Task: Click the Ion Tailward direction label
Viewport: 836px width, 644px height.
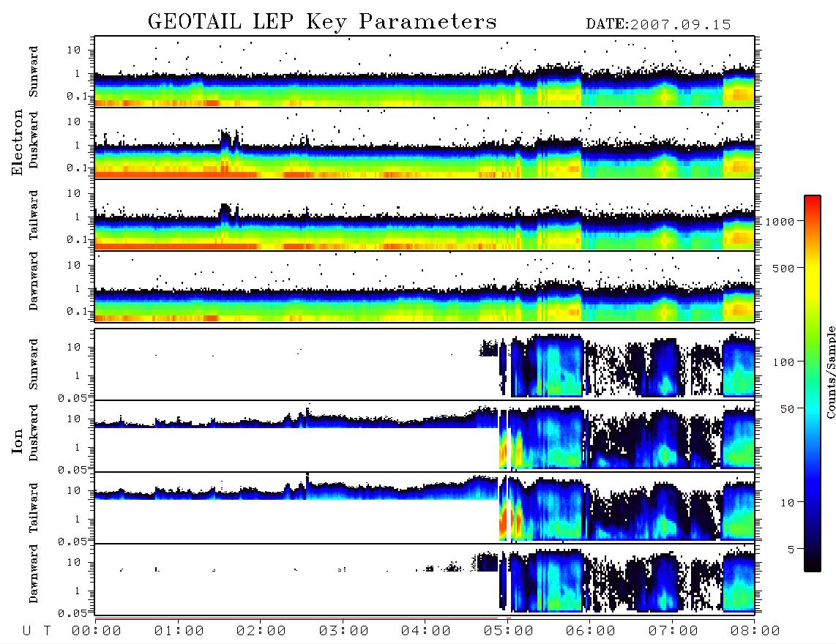Action: pos(34,508)
